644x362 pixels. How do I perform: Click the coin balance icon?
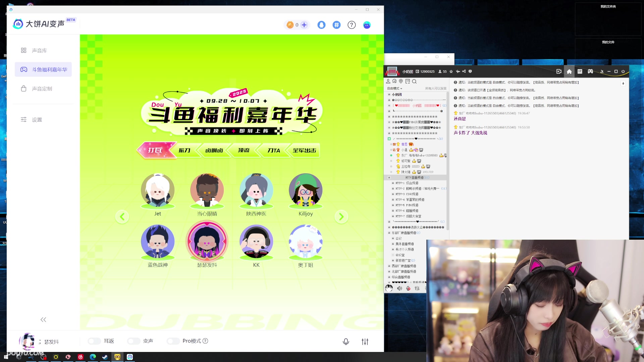click(290, 25)
